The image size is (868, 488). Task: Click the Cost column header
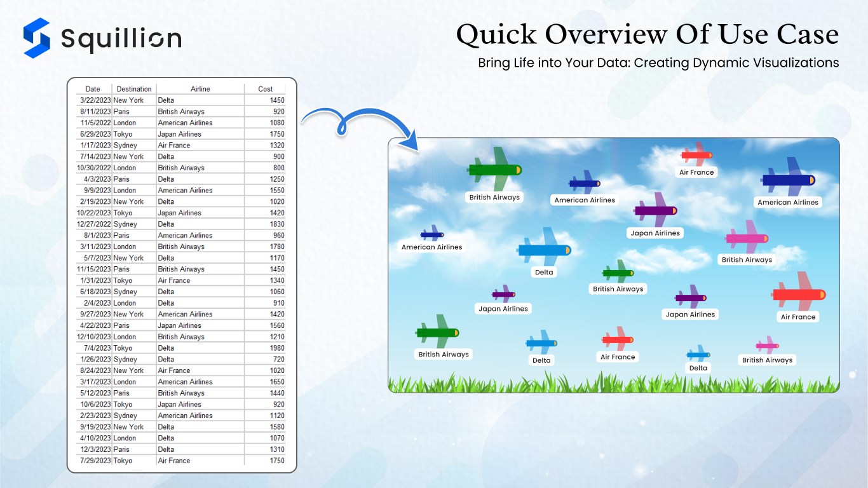click(266, 89)
